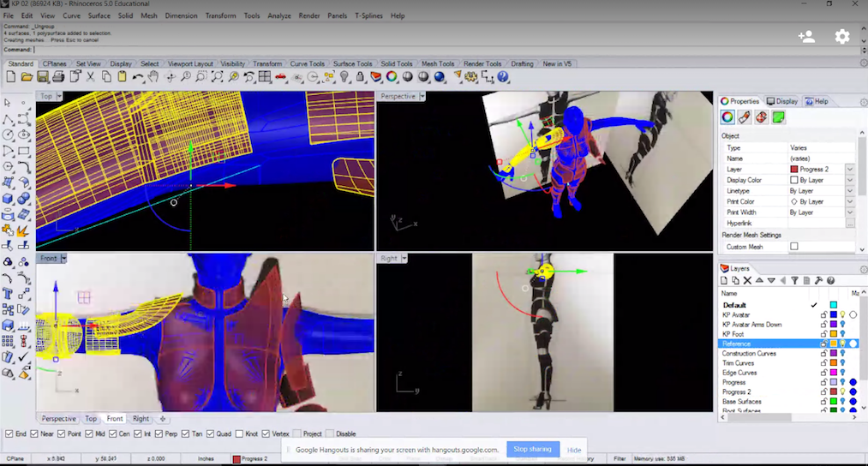Open the Top viewport title dropdown arrow
The width and height of the screenshot is (868, 466).
(59, 96)
